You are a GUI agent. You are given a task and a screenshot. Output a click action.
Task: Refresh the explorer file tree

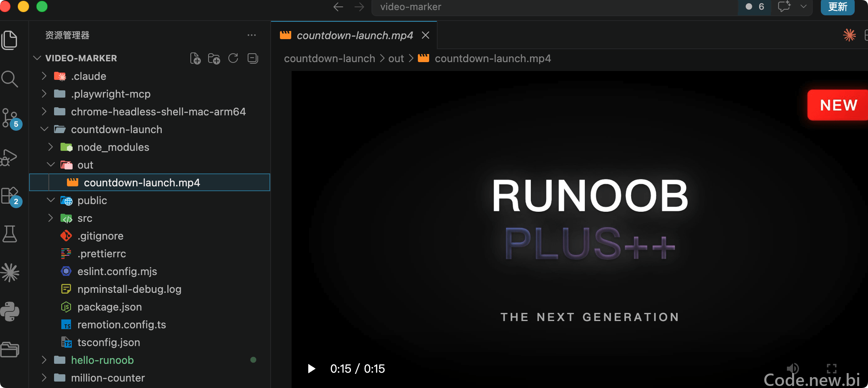233,58
